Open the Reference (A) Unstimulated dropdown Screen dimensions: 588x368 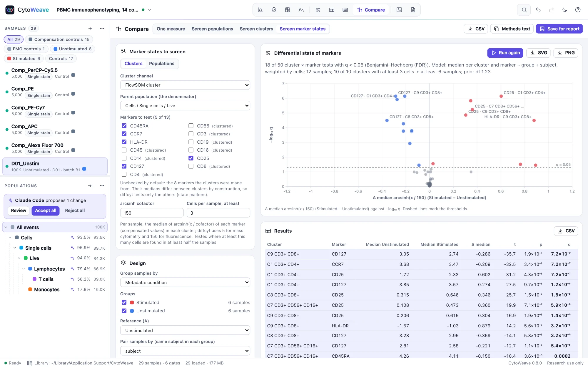[185, 330]
